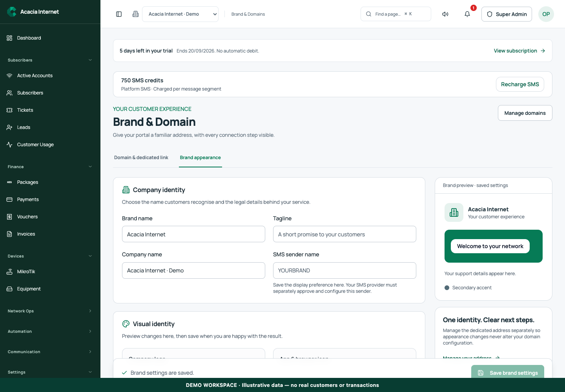Screen dimensions: 565x392
Task: Open Packages page
Action: pos(50,182)
